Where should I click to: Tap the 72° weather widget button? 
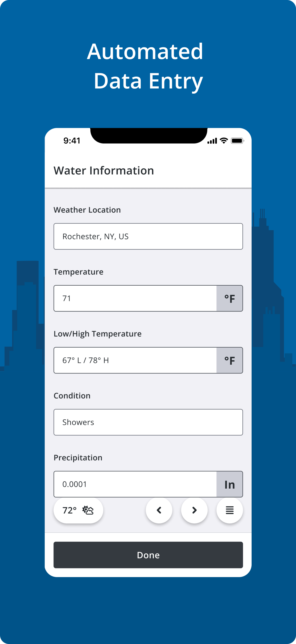[x=78, y=510]
